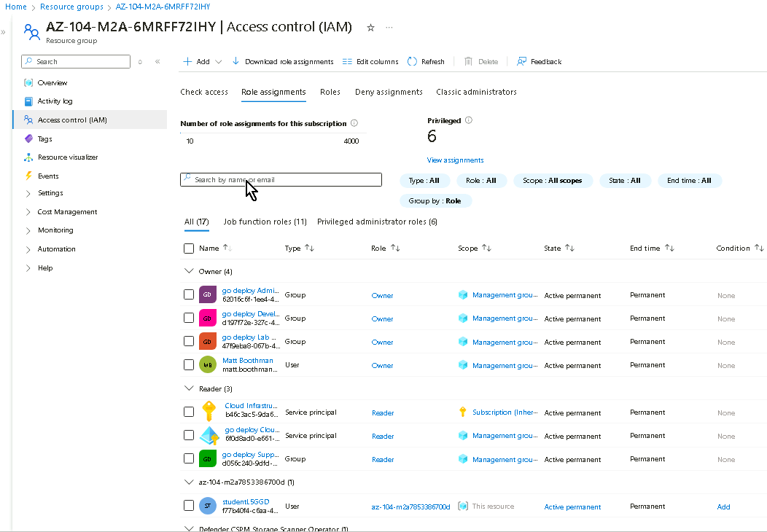Image resolution: width=767 pixels, height=532 pixels.
Task: Select checkbox for go deploy Devel... group
Action: tap(189, 318)
